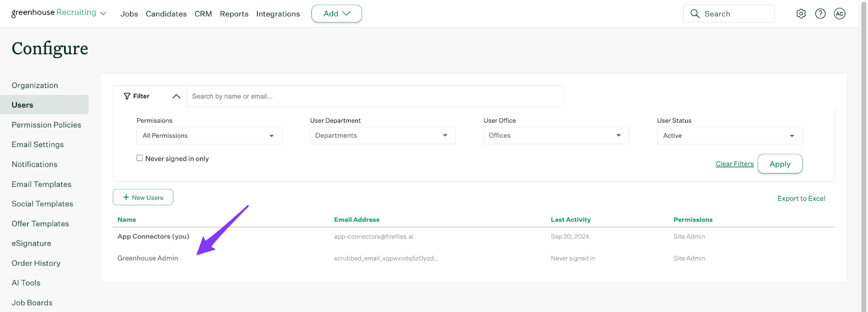Expand the User Department dropdown

[382, 136]
